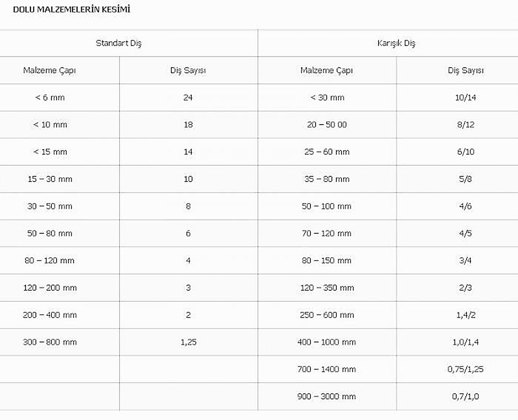This screenshot has height=420, width=518.
Task: Select the '5/8' tooth count cell
Action: (x=465, y=179)
